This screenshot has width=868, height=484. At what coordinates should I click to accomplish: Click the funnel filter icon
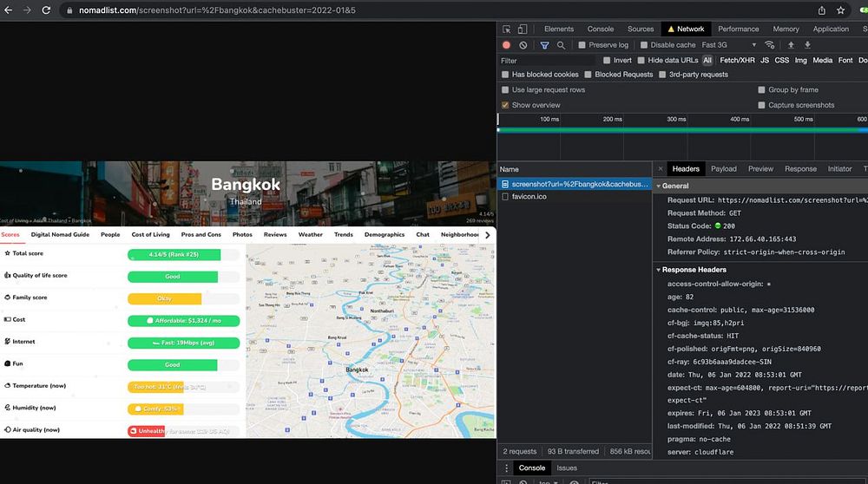[544, 45]
